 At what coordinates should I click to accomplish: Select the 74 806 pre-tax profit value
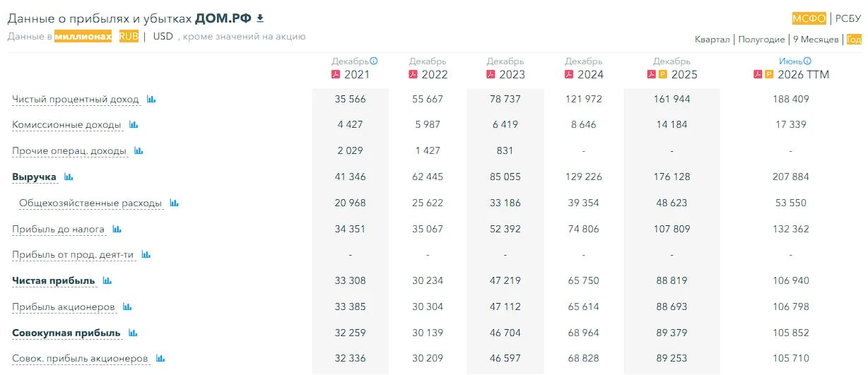click(x=584, y=230)
